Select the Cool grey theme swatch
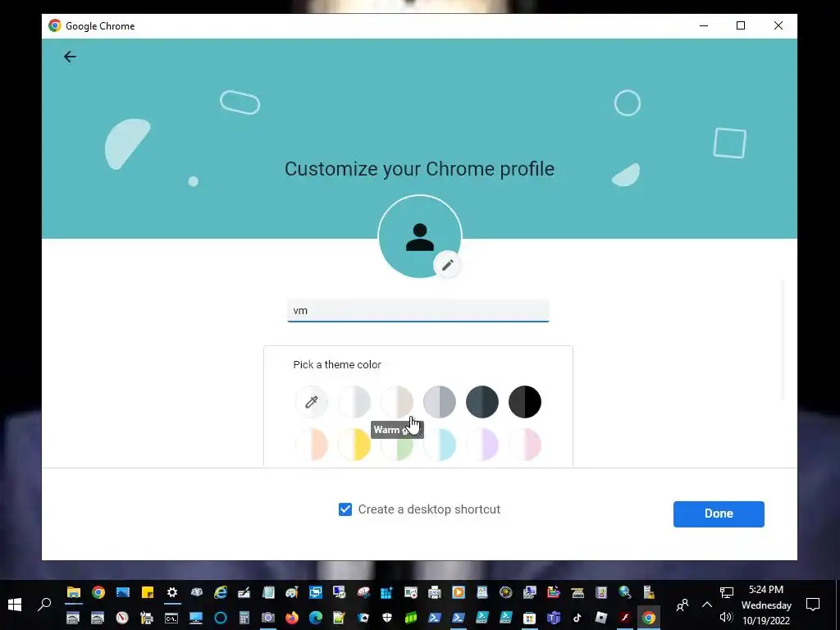The height and width of the screenshot is (630, 840). tap(354, 402)
